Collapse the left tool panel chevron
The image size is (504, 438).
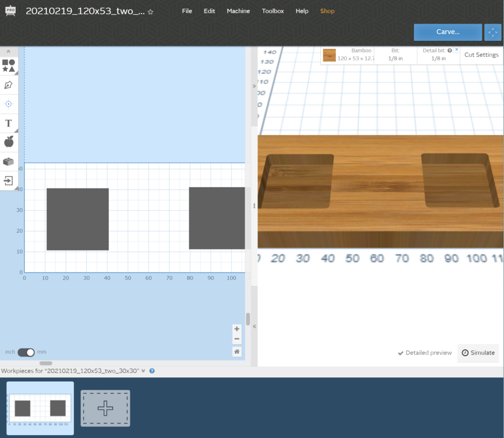click(8, 51)
